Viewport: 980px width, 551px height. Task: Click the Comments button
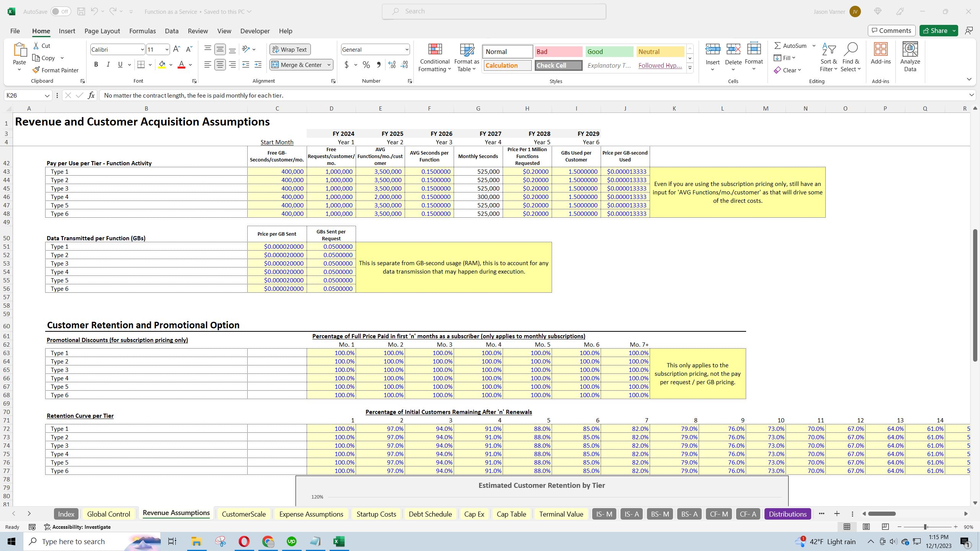pyautogui.click(x=892, y=31)
